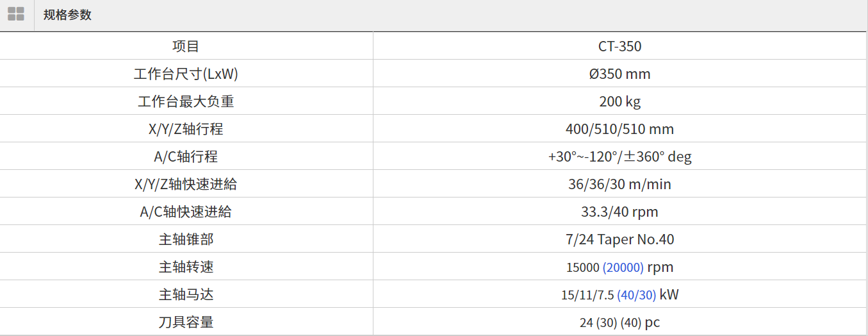Click the X/Y/Z轴行程 row label
Screen dimensions: 868x336
[x=186, y=129]
